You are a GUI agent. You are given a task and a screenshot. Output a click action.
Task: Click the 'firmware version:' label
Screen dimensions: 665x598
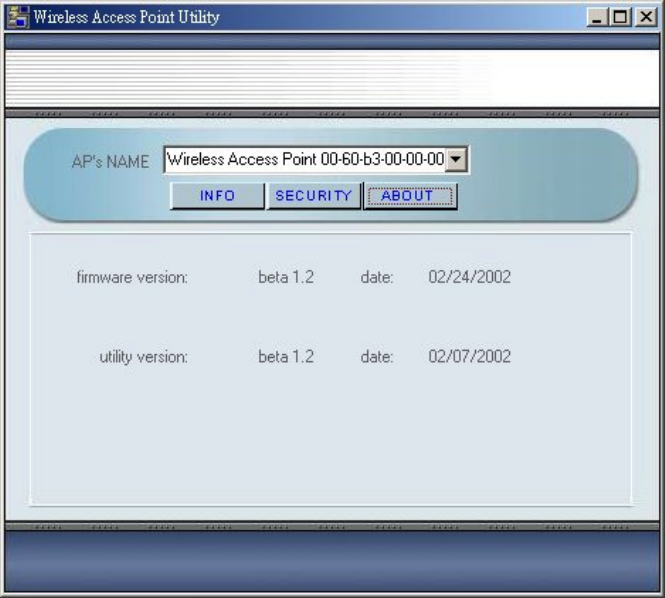pyautogui.click(x=132, y=277)
